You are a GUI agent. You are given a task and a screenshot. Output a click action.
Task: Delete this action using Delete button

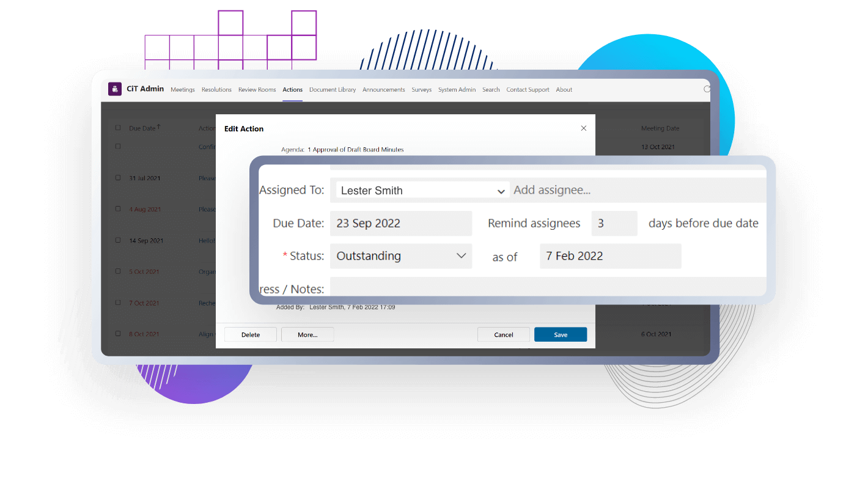[250, 334]
